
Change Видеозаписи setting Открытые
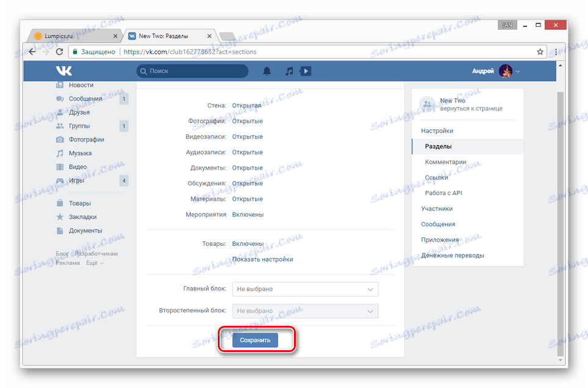pos(248,137)
